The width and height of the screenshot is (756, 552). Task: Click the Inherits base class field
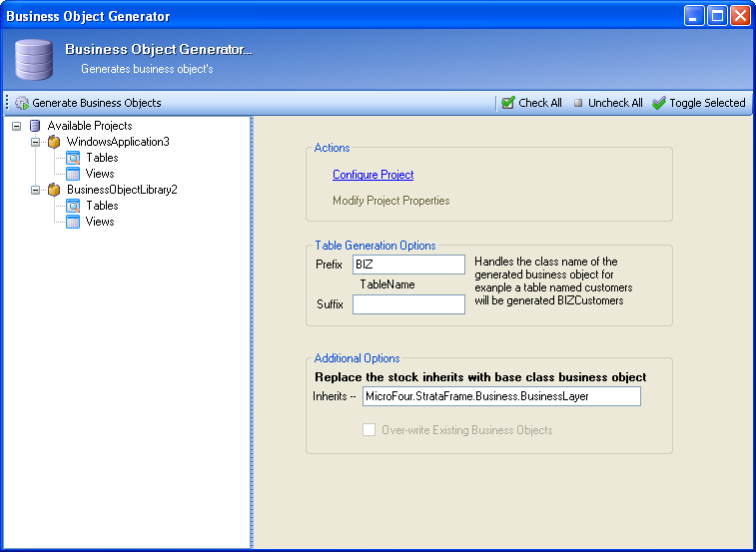click(x=500, y=396)
